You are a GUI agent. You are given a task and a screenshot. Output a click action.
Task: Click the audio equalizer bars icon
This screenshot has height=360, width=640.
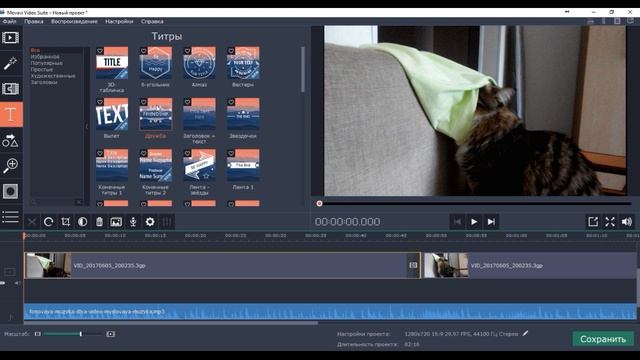167,222
